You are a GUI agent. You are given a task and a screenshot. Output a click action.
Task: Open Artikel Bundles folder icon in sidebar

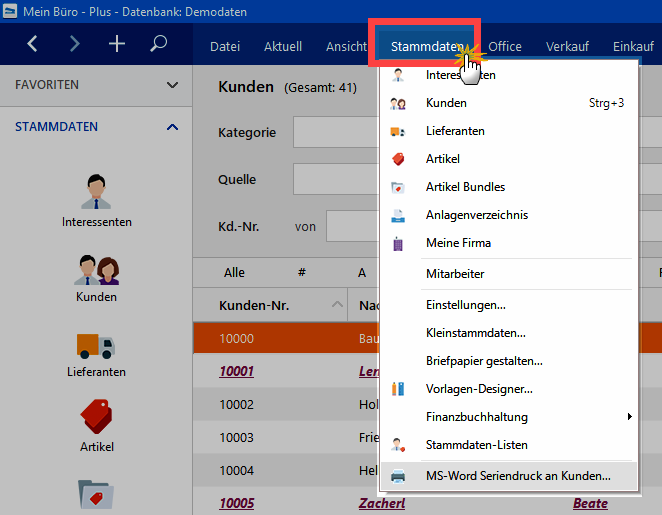point(96,494)
